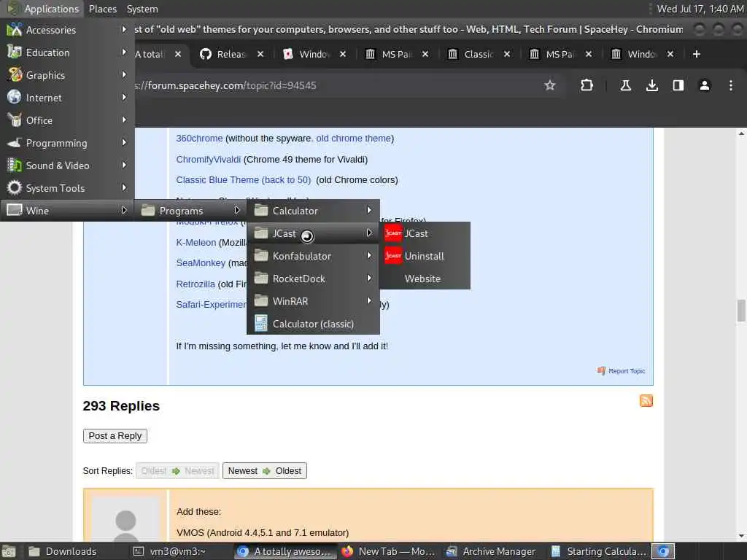
Task: Open the 360chrome link
Action: 199,138
